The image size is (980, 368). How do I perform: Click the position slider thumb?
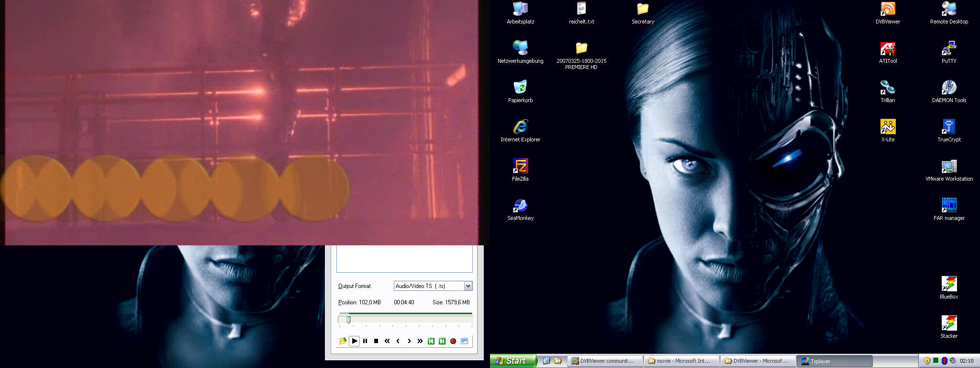click(x=348, y=320)
